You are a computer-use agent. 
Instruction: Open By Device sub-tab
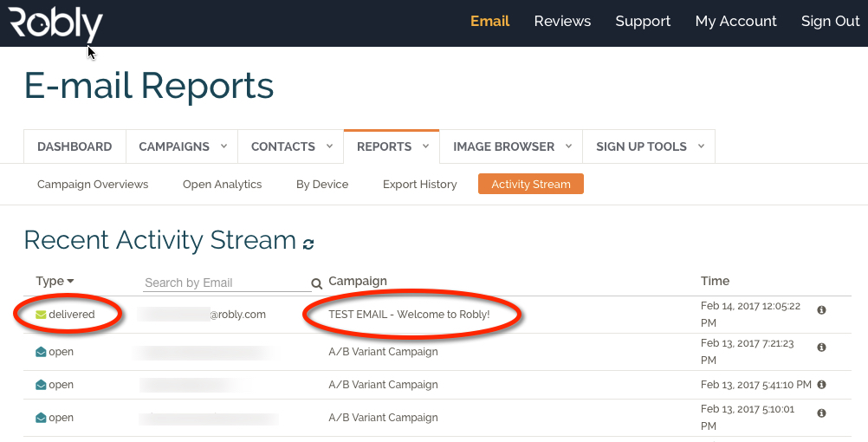coord(322,185)
